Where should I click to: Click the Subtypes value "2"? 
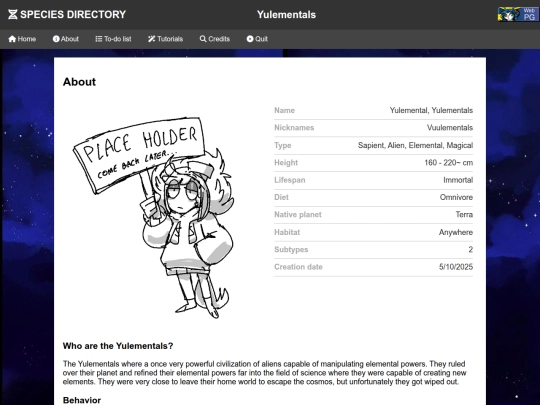(x=470, y=250)
